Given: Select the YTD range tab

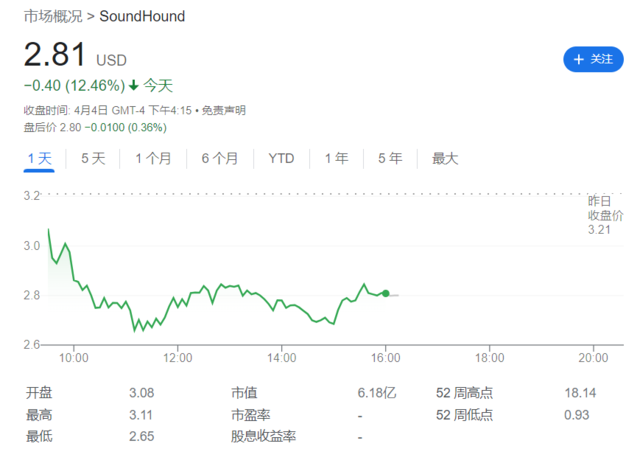Looking at the screenshot, I should click(281, 158).
